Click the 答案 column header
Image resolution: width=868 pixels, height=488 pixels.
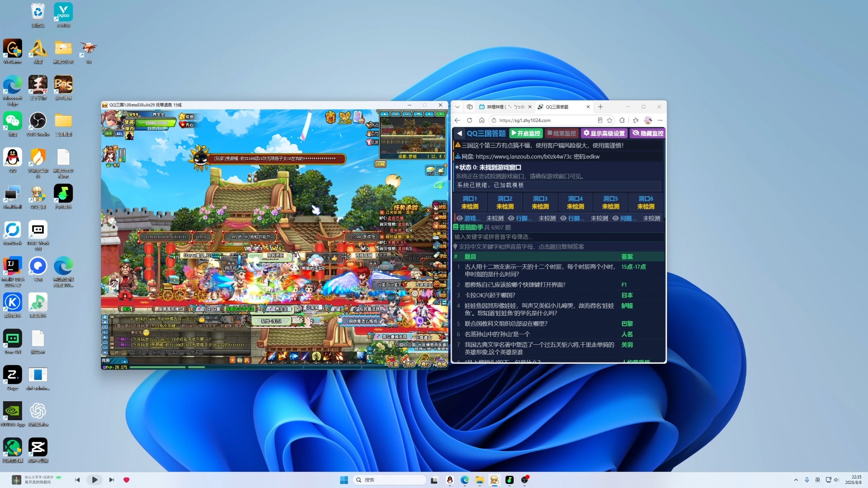[627, 257]
